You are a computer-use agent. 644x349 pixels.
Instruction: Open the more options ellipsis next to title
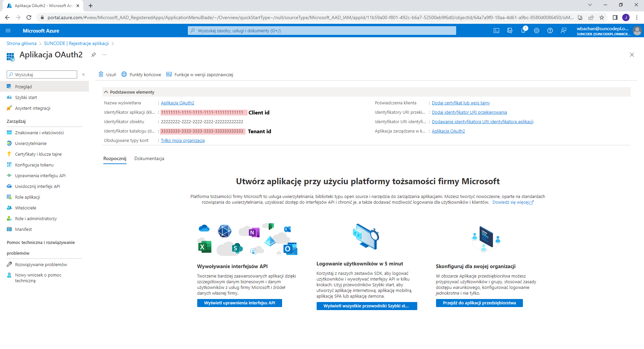coord(104,55)
